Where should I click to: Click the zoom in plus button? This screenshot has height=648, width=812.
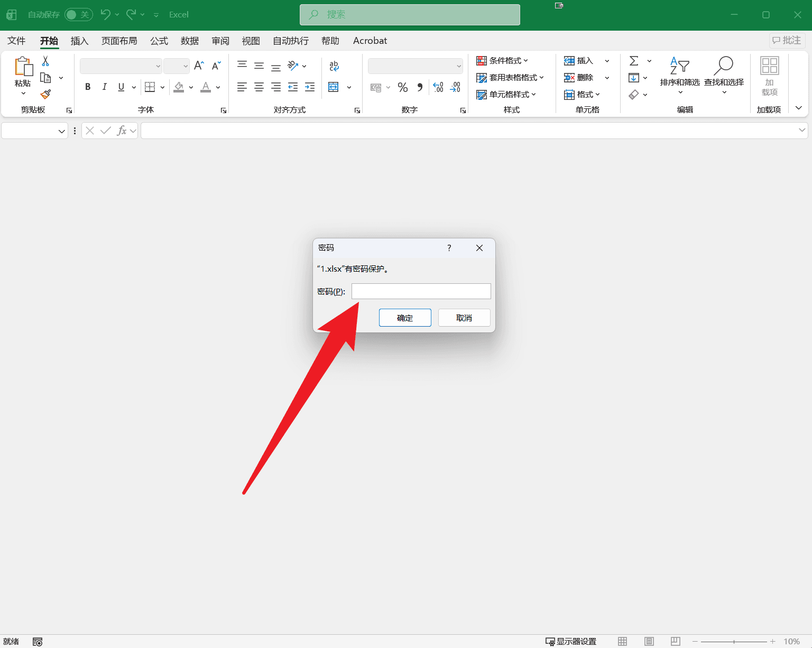point(772,641)
